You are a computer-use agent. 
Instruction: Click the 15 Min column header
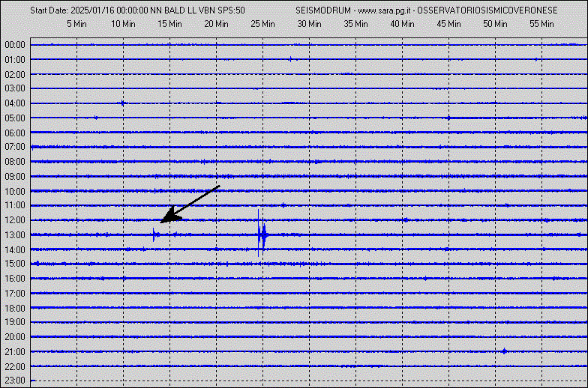[169, 24]
